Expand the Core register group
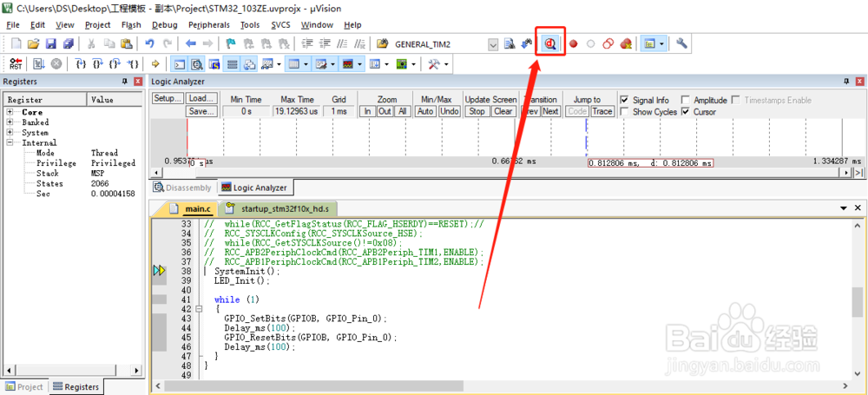The width and height of the screenshot is (868, 395). point(10,112)
